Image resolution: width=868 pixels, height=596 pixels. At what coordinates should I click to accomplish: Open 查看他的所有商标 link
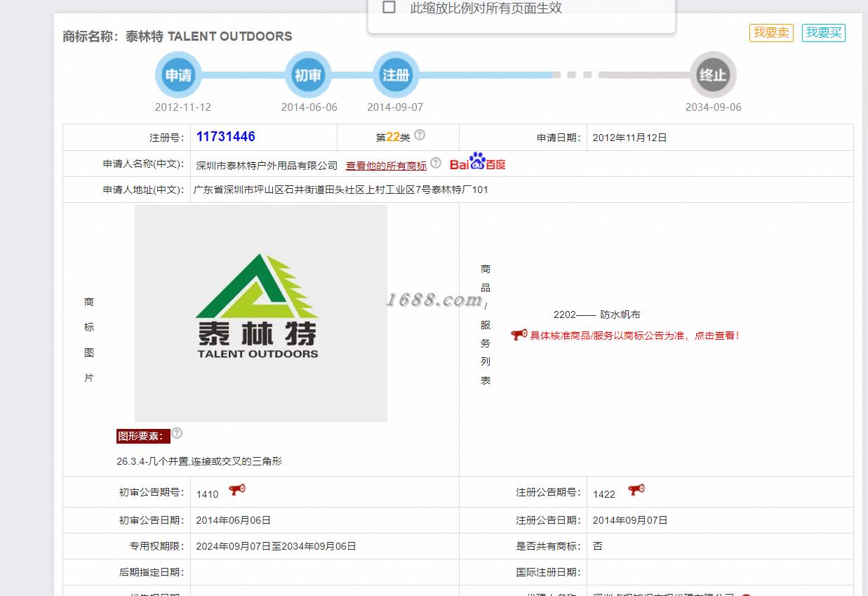coord(386,166)
